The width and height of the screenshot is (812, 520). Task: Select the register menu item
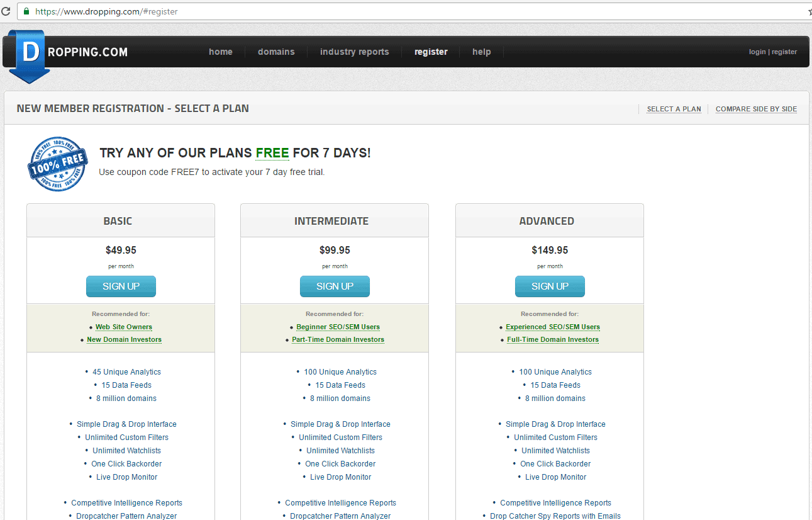click(x=431, y=52)
